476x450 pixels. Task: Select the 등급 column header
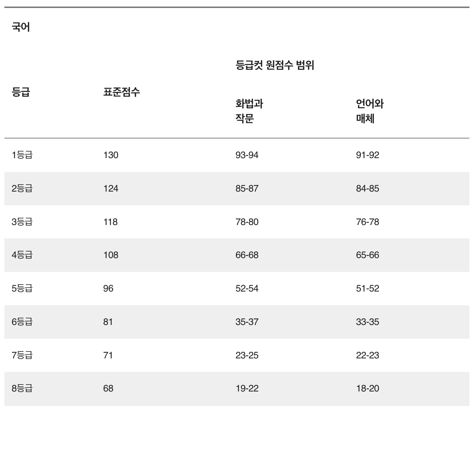[x=21, y=92]
